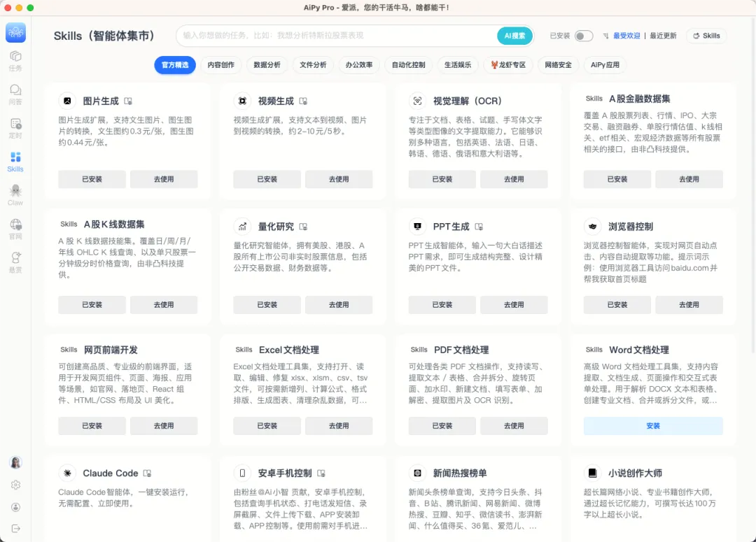Toggle the 已安装 filter switch
Screen dimensions: 756x542
(x=583, y=36)
